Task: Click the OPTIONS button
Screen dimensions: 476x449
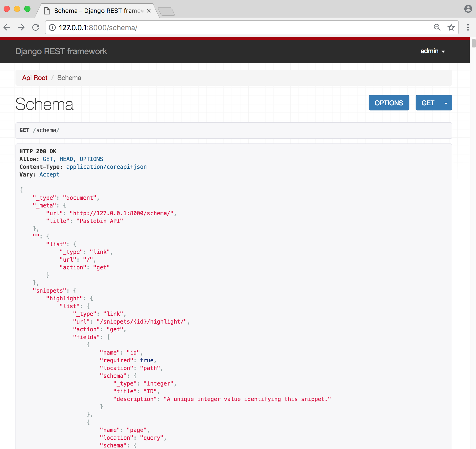Action: [x=389, y=103]
